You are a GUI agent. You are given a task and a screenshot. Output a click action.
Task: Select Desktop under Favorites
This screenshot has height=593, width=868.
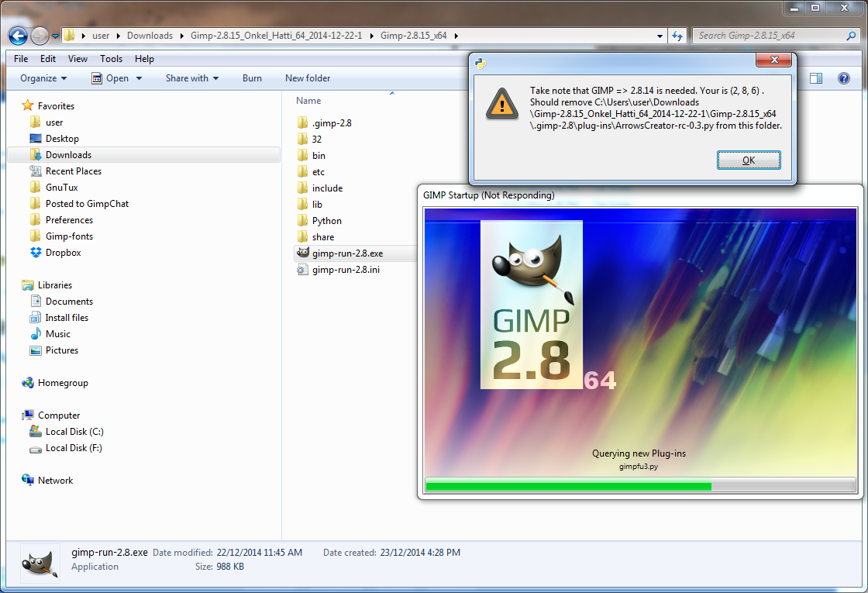coord(62,139)
